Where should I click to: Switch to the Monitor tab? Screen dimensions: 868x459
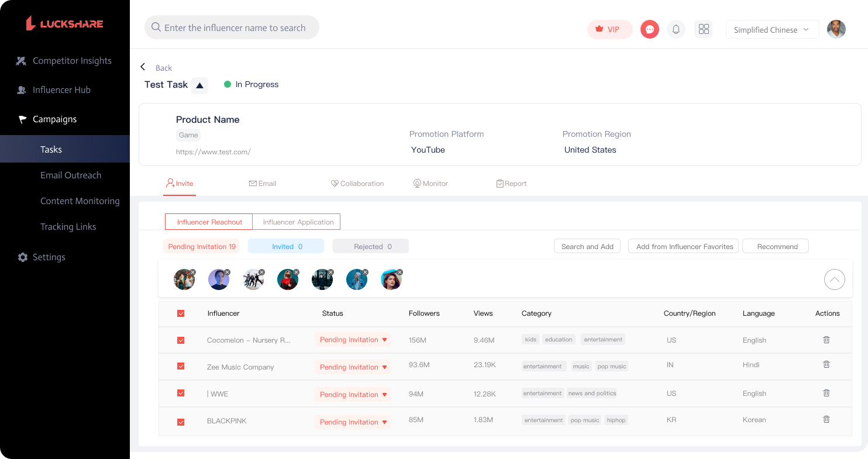pyautogui.click(x=430, y=184)
